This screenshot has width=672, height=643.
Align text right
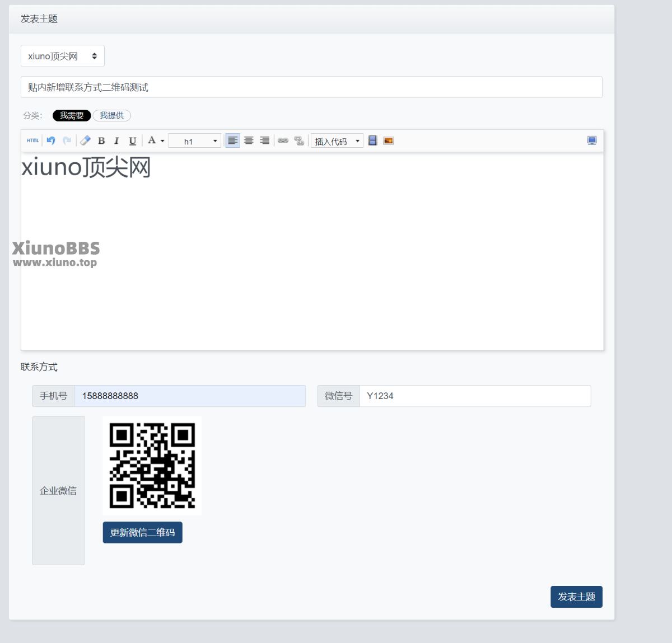(x=264, y=140)
